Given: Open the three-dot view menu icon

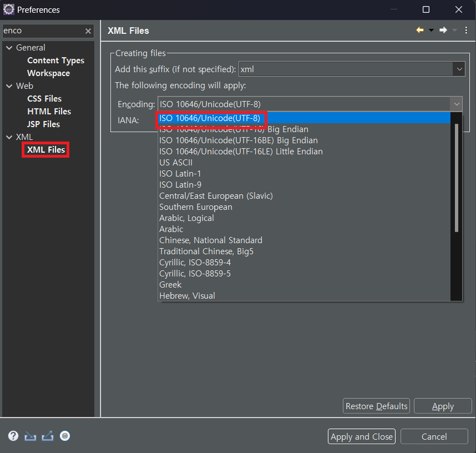Looking at the screenshot, I should [x=466, y=30].
